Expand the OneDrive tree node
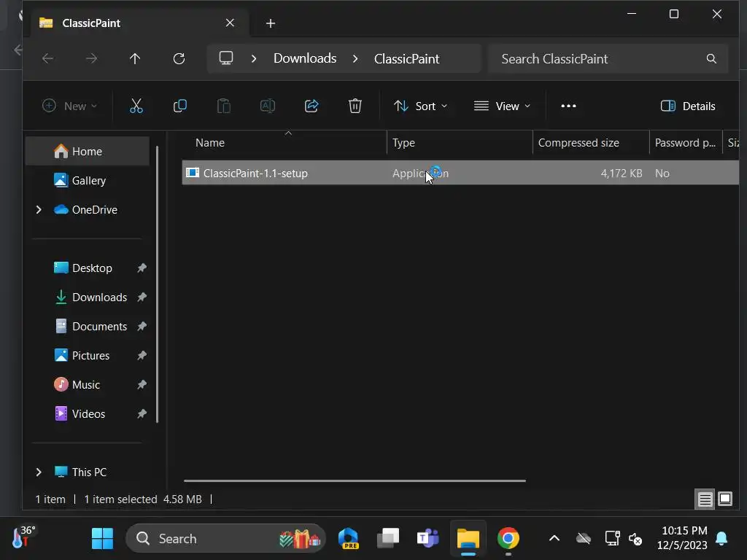747x560 pixels. [x=39, y=209]
